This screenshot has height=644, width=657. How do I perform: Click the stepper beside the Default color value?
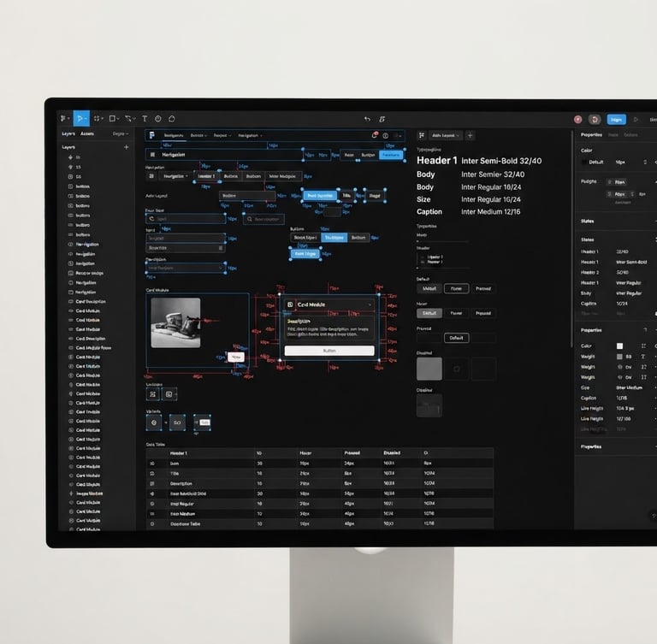(645, 162)
